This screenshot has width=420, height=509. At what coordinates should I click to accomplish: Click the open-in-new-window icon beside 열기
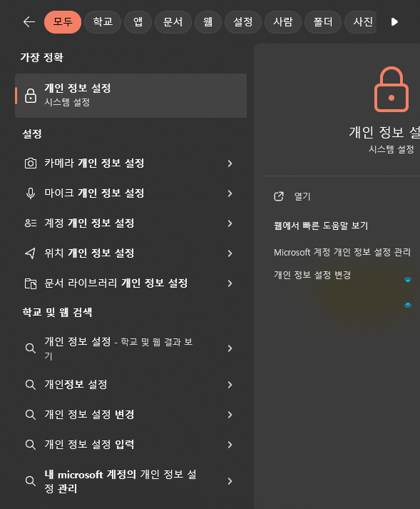[x=279, y=196]
